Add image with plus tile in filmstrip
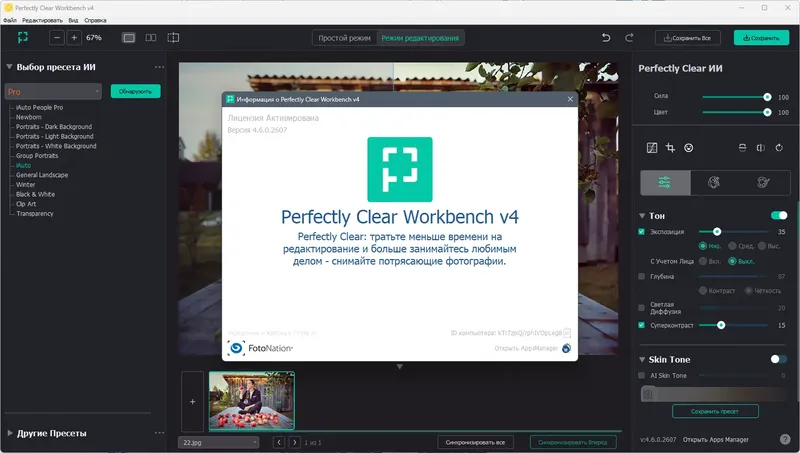Image resolution: width=800 pixels, height=453 pixels. [192, 401]
